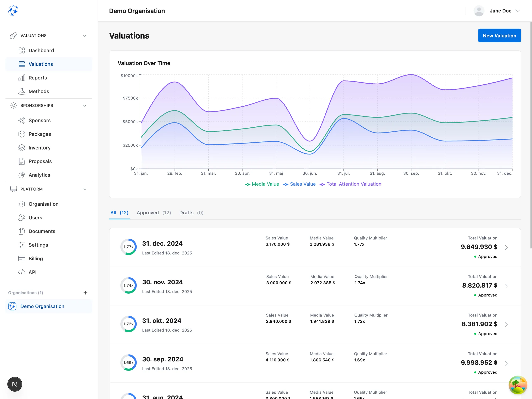Select the All (12) tab
This screenshot has width=532, height=399.
pos(119,212)
